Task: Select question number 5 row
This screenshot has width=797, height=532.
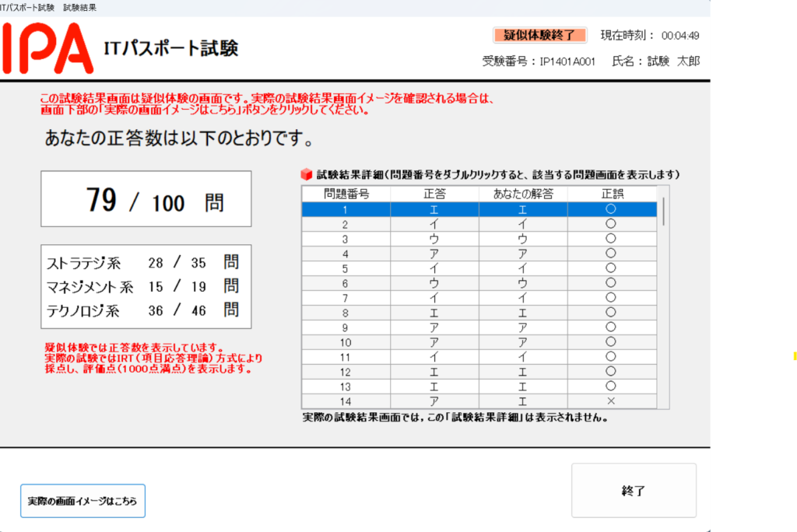Action: pyautogui.click(x=346, y=268)
